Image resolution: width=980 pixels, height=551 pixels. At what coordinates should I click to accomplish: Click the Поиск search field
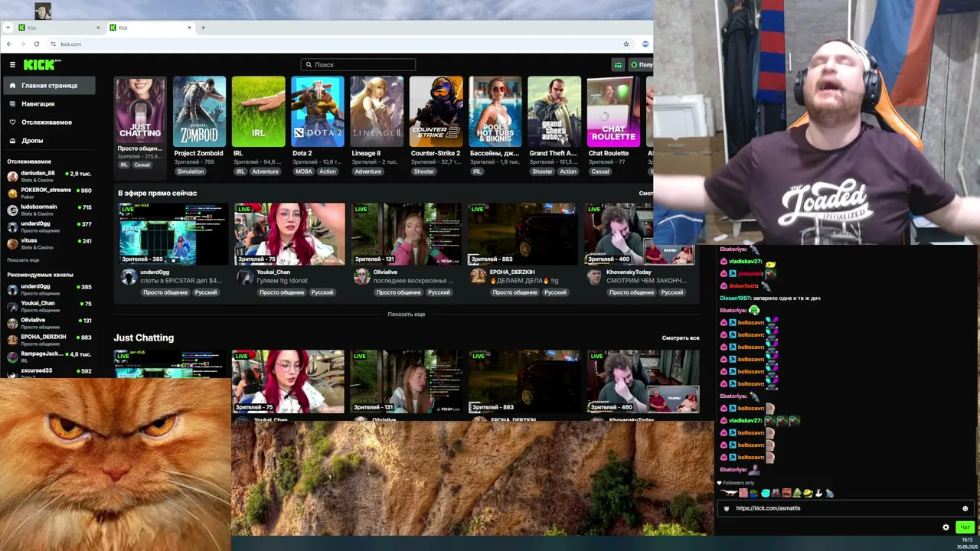358,65
